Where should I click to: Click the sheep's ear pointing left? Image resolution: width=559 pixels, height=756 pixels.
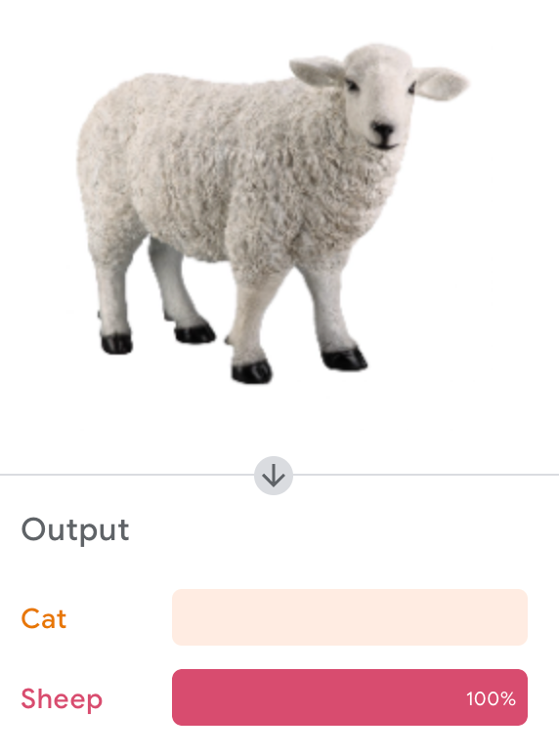coord(318,71)
